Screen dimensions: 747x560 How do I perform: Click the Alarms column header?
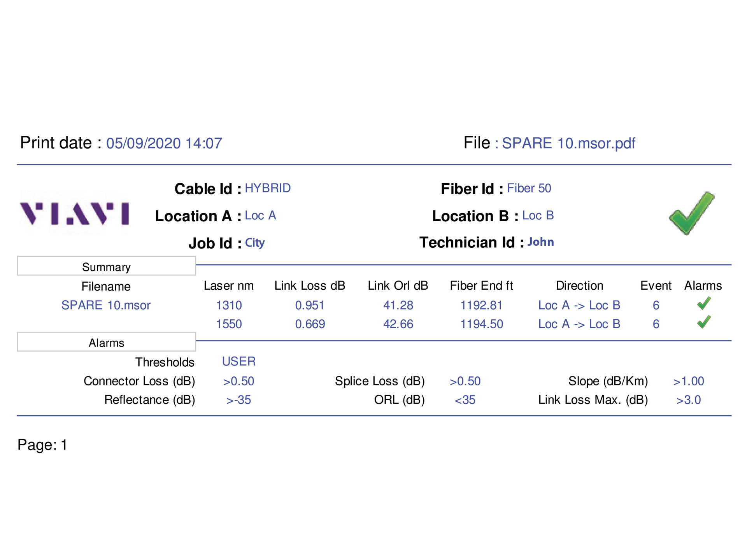pyautogui.click(x=703, y=285)
